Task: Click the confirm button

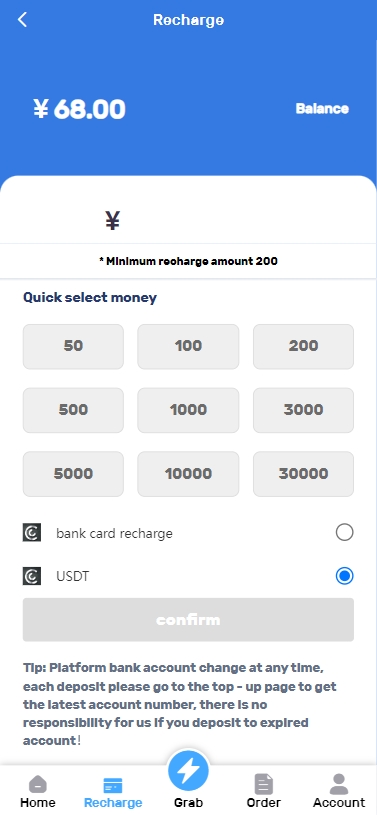Action: 188,620
